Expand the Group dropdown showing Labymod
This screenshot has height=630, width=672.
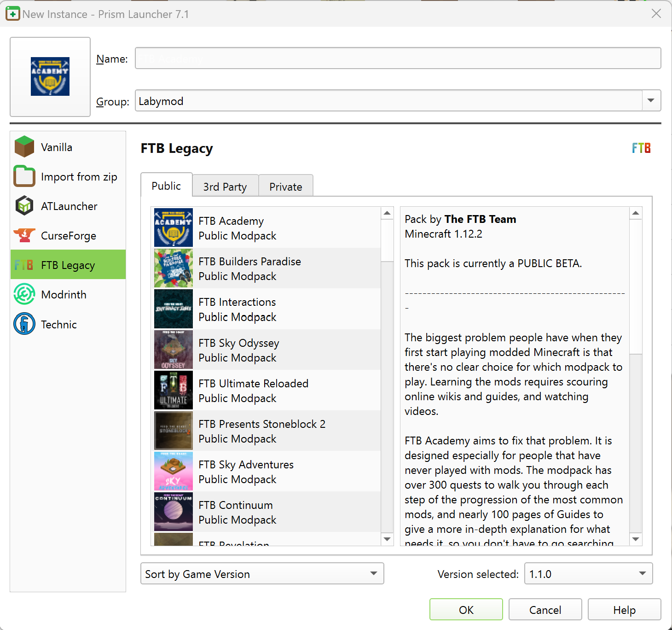pyautogui.click(x=650, y=100)
